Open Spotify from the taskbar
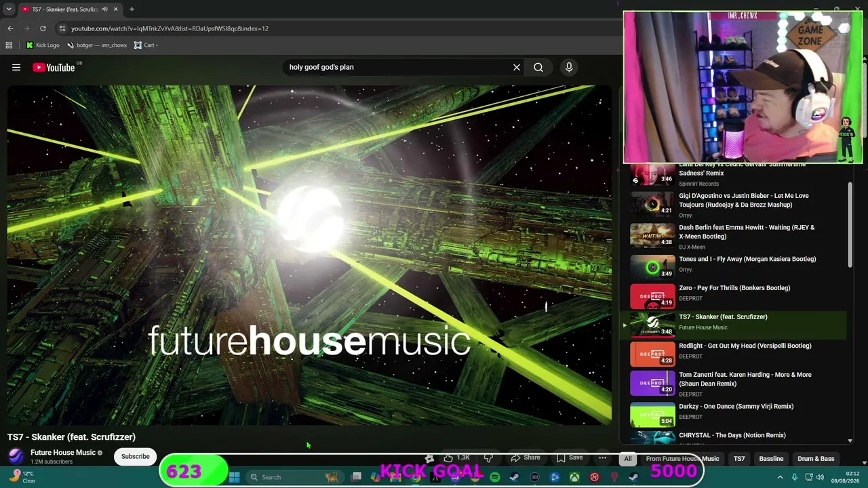This screenshot has height=488, width=868. (495, 477)
